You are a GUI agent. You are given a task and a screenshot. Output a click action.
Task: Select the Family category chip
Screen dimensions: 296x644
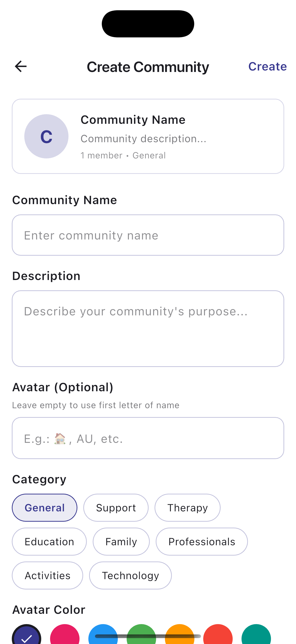click(121, 542)
